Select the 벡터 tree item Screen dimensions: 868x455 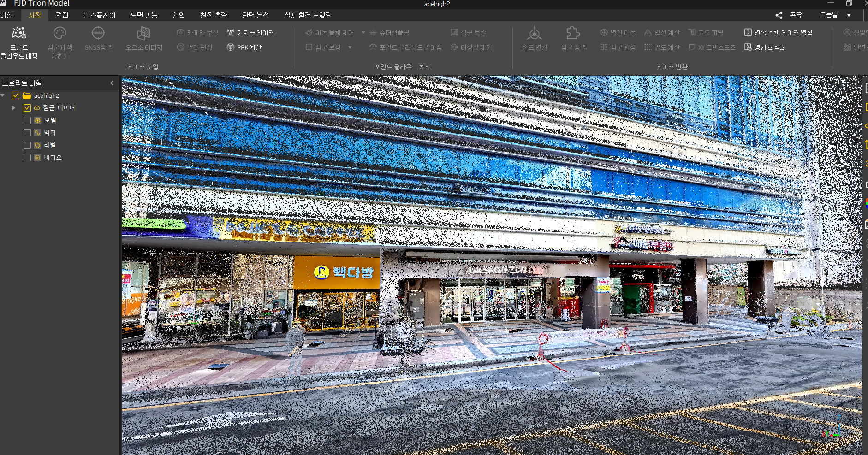tap(50, 133)
